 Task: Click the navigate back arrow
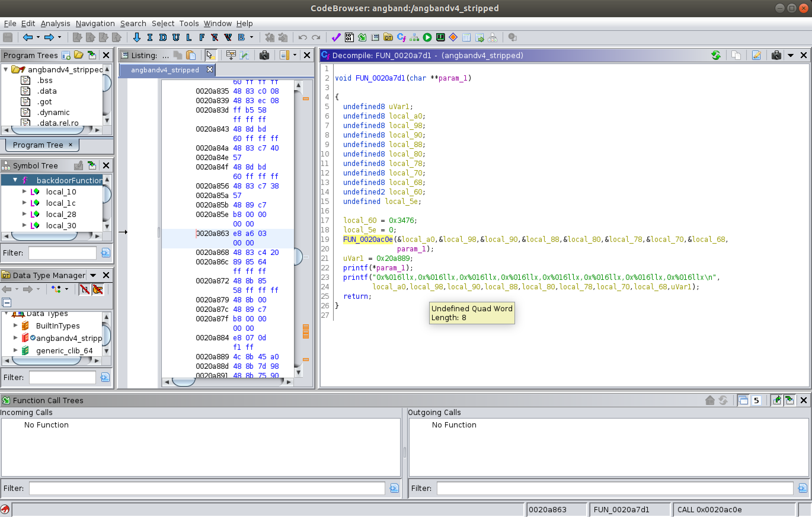click(28, 37)
